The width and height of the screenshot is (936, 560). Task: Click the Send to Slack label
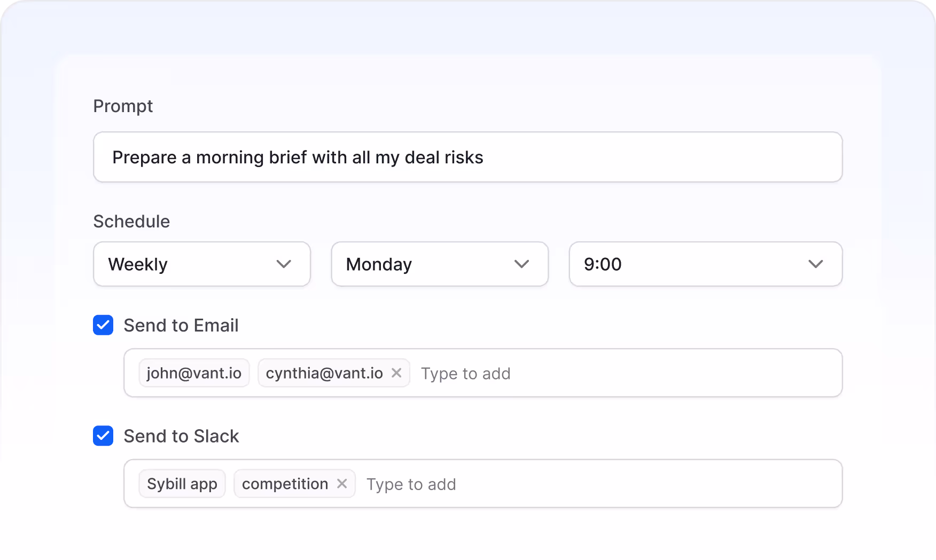click(x=181, y=436)
